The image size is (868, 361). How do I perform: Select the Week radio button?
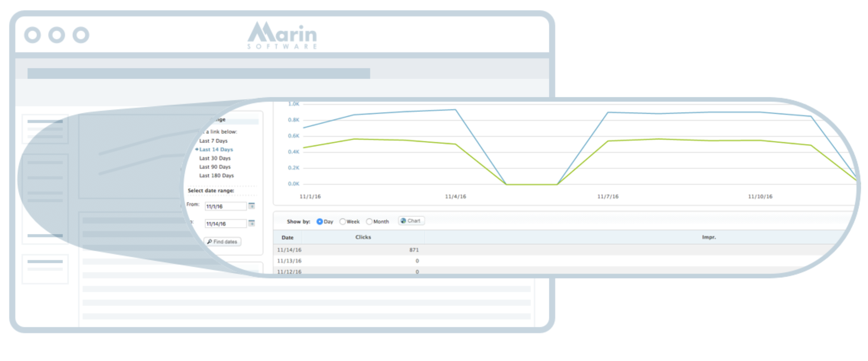tap(343, 222)
